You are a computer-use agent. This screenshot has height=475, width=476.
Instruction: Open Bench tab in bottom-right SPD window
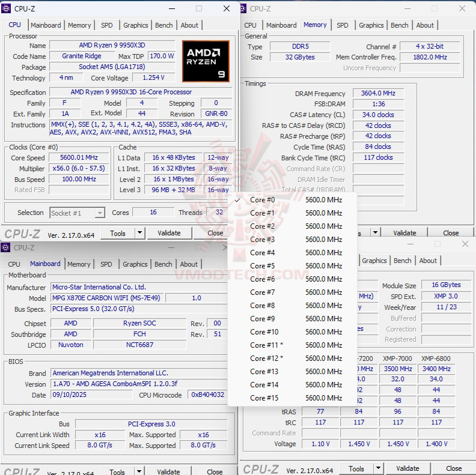[x=403, y=261]
